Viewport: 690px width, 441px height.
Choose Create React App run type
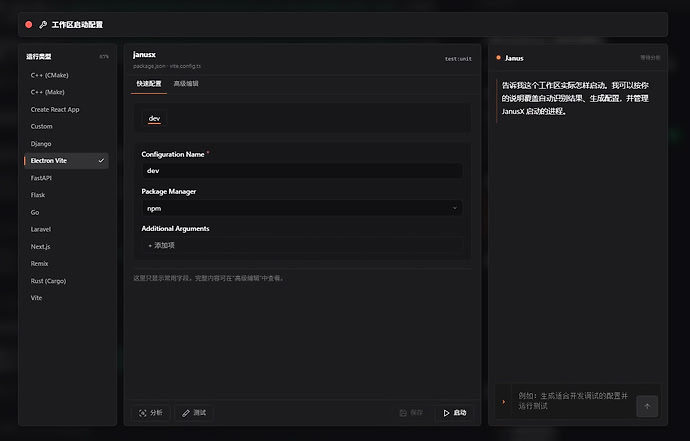(x=66, y=109)
